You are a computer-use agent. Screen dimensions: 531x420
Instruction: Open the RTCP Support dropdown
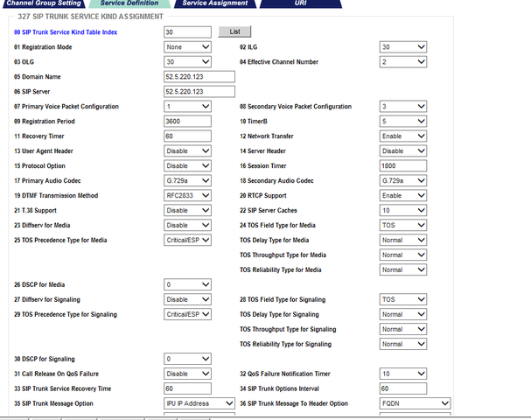tap(403, 195)
